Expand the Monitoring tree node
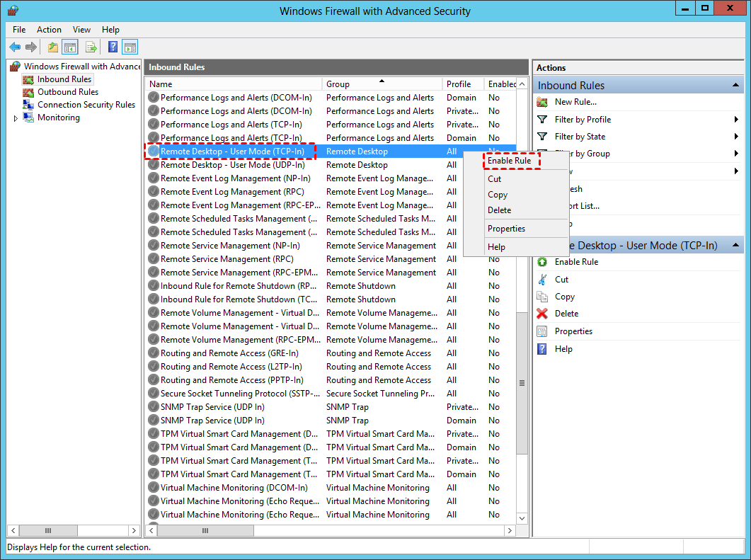 [x=16, y=118]
